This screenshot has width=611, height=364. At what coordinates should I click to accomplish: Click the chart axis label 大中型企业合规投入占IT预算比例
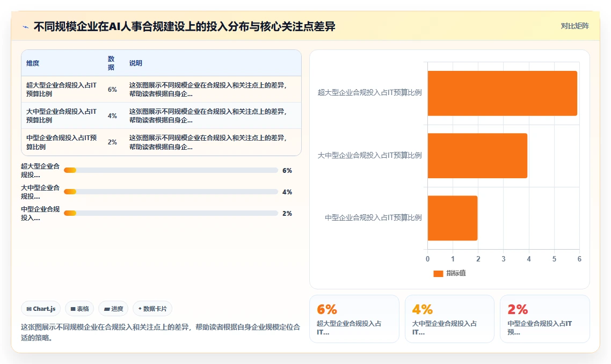(x=370, y=156)
